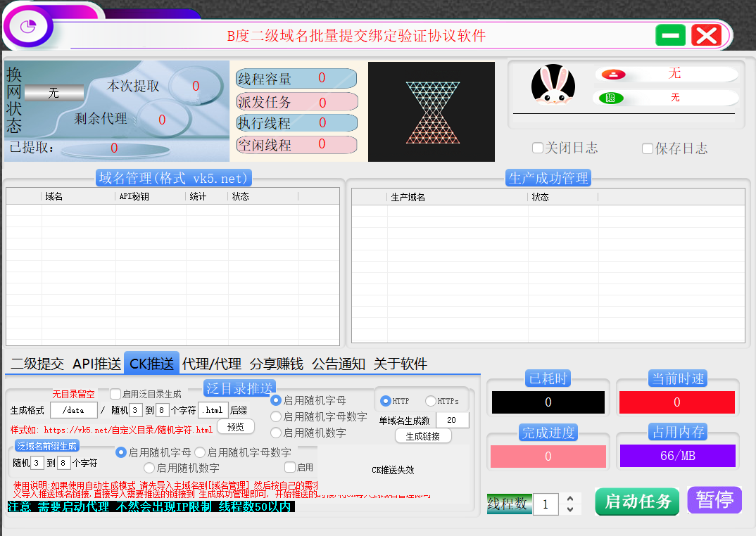
Task: Increase thread count with the up arrow
Action: tap(570, 499)
